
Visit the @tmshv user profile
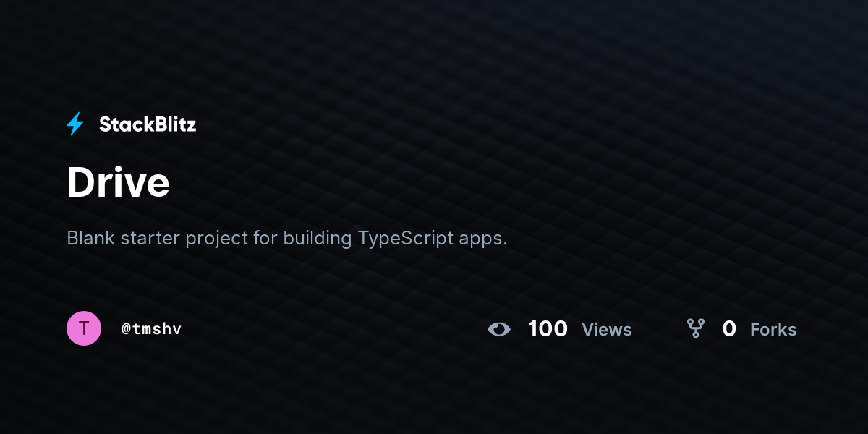(x=151, y=329)
